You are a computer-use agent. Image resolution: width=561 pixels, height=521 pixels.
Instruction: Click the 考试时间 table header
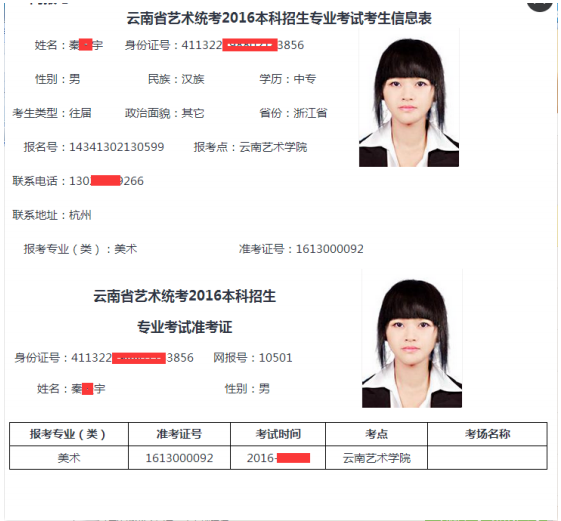pos(278,434)
